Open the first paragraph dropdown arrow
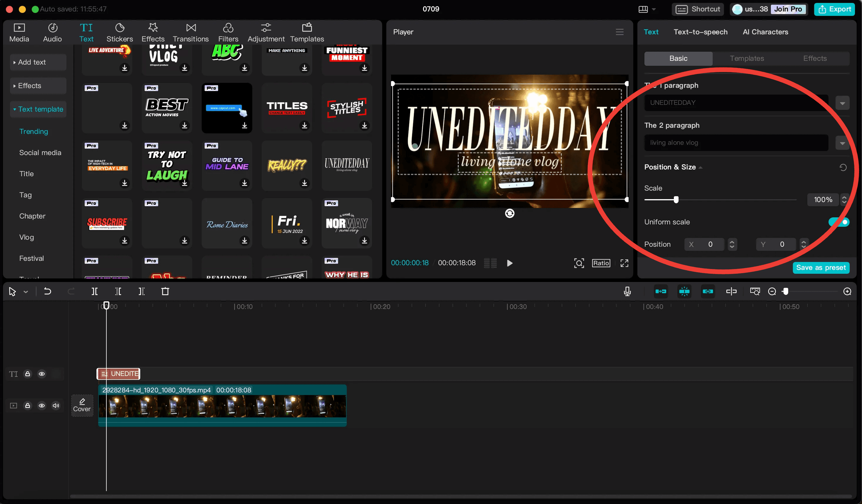The width and height of the screenshot is (862, 504). click(842, 103)
